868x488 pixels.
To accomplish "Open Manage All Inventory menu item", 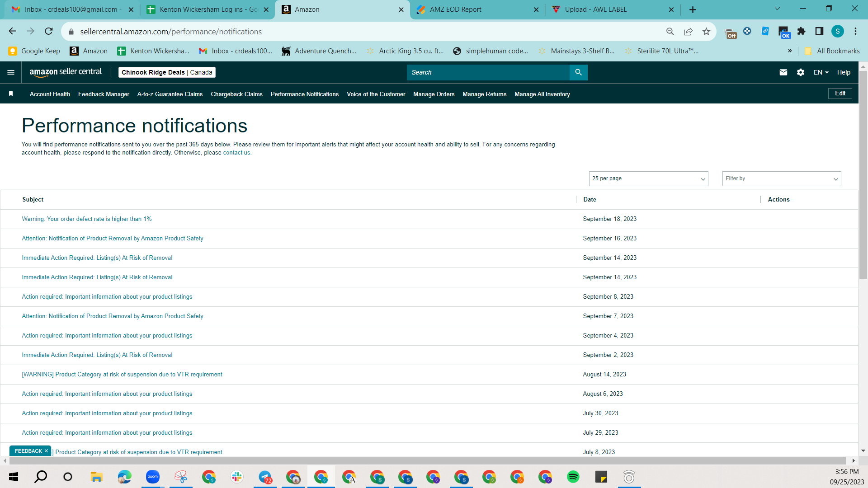I will point(542,94).
